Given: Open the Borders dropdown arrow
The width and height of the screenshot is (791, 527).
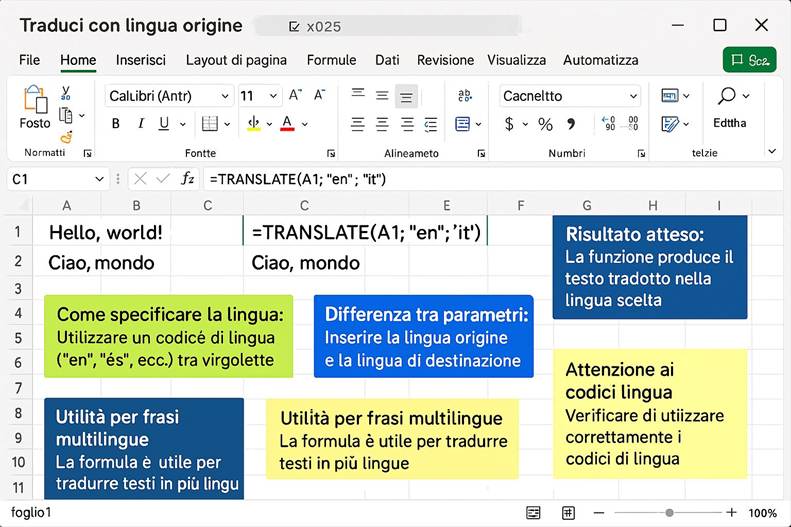Looking at the screenshot, I should (x=227, y=124).
